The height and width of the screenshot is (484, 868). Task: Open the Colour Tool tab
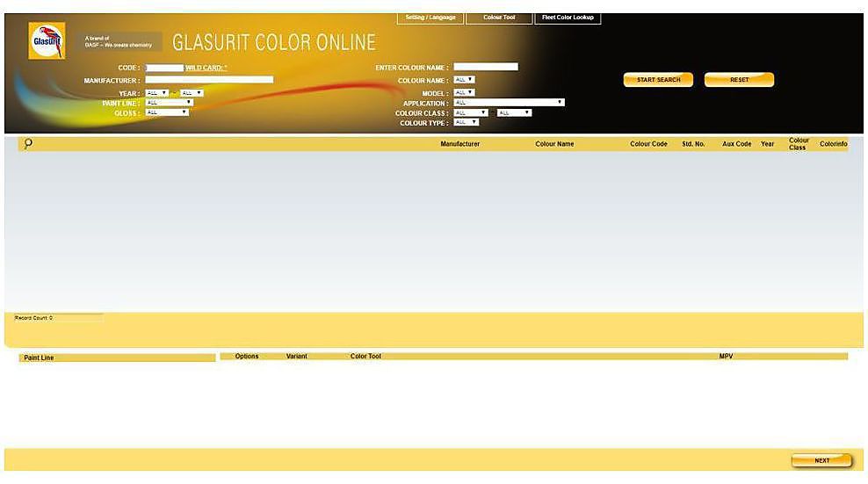pyautogui.click(x=499, y=18)
